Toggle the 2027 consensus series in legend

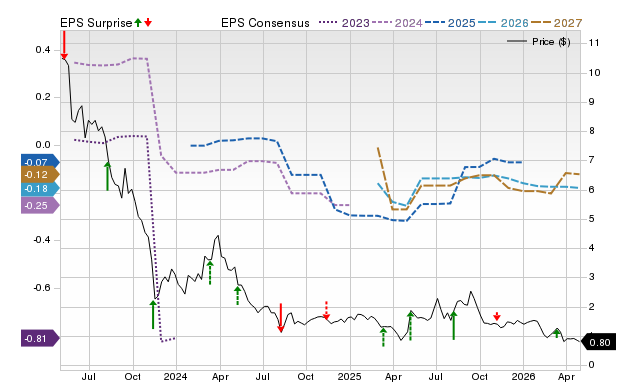click(556, 23)
